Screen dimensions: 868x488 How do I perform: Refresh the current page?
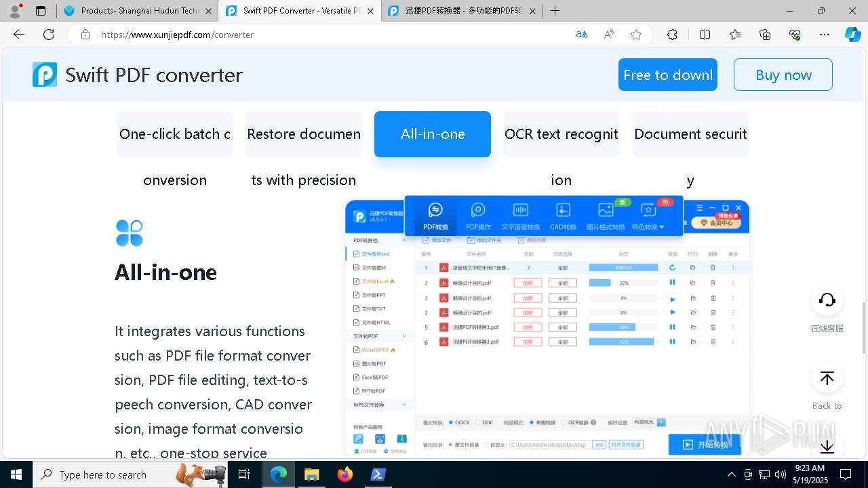click(x=49, y=35)
